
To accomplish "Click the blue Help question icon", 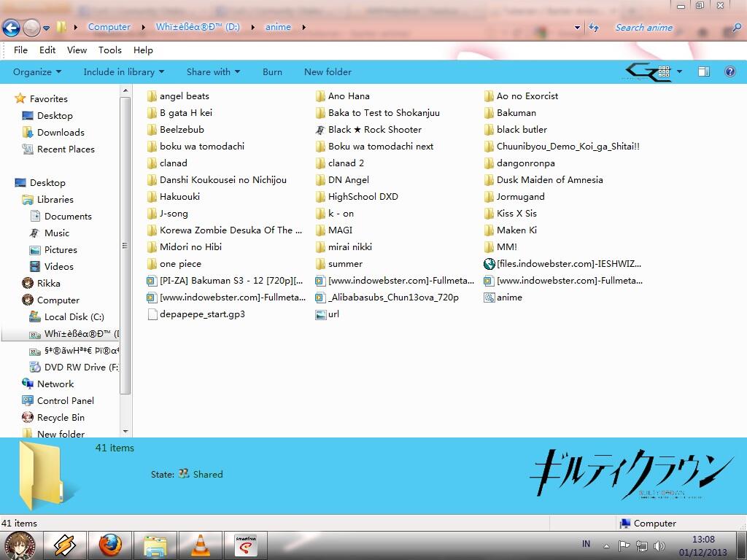I will (729, 72).
